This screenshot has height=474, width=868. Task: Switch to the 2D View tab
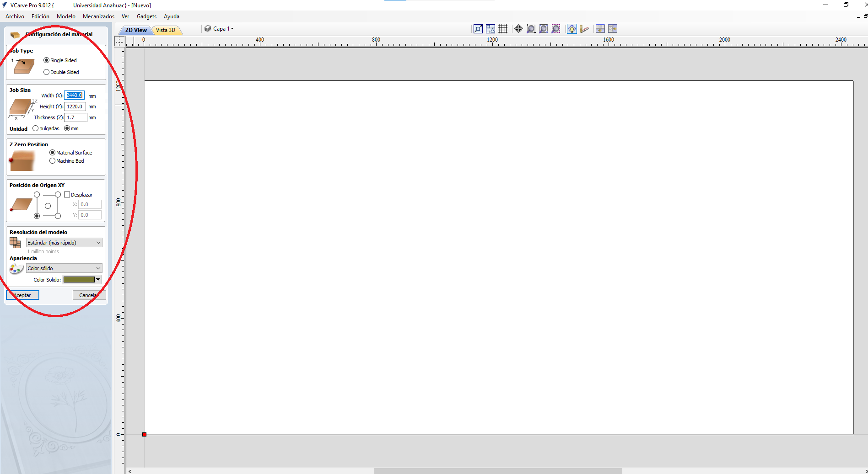pos(136,30)
